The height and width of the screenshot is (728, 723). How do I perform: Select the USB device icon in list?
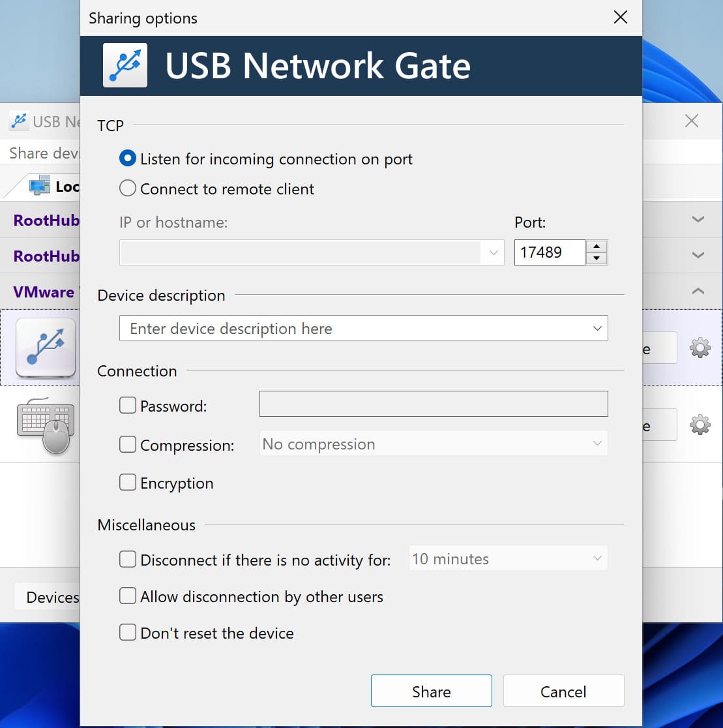[x=46, y=348]
